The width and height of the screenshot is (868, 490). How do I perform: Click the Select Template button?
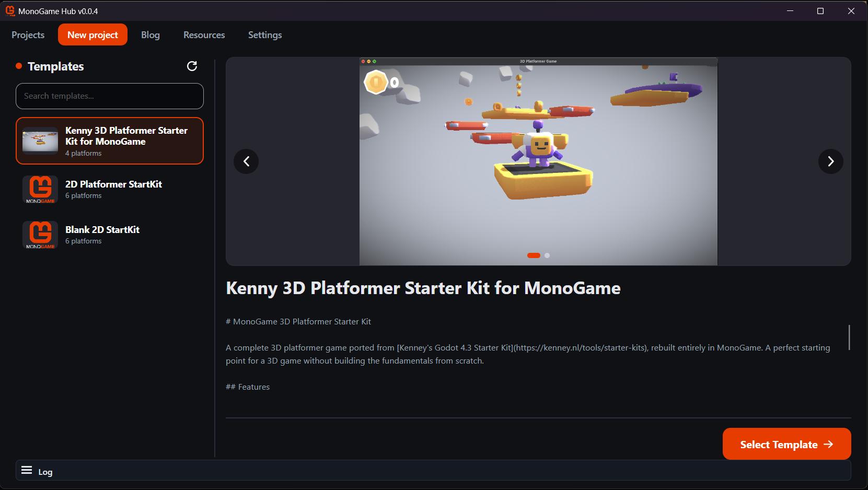click(x=786, y=444)
